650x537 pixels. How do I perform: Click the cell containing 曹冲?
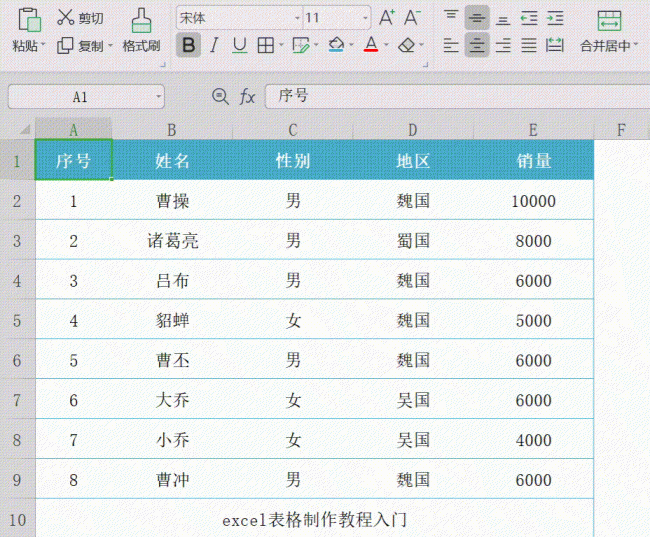coord(172,479)
